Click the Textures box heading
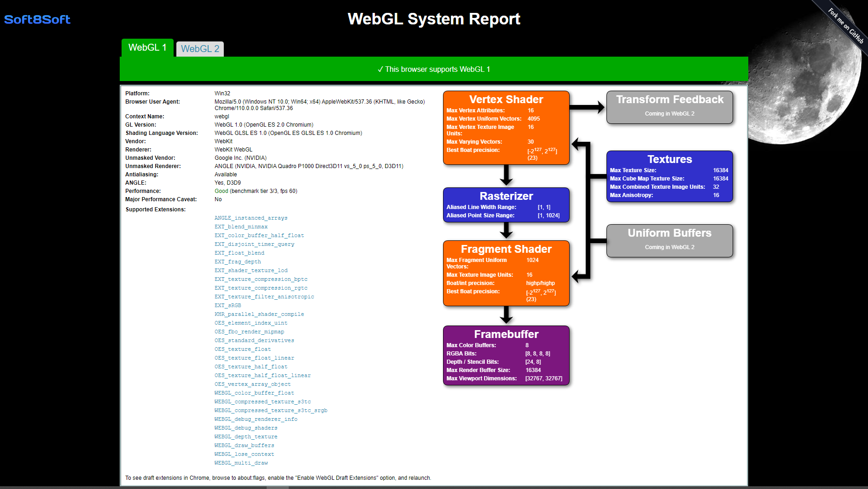Screen dimensions: 868x489 pyautogui.click(x=670, y=159)
